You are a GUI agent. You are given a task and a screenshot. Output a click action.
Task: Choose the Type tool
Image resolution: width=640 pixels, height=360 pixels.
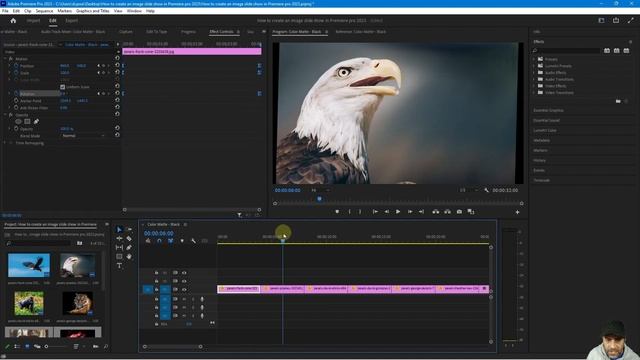pyautogui.click(x=119, y=266)
